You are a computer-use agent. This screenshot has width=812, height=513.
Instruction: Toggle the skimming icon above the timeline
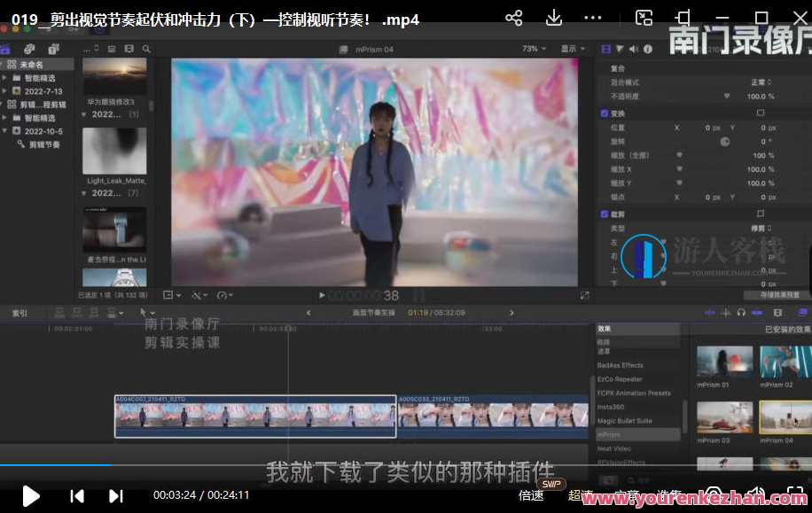click(x=710, y=312)
